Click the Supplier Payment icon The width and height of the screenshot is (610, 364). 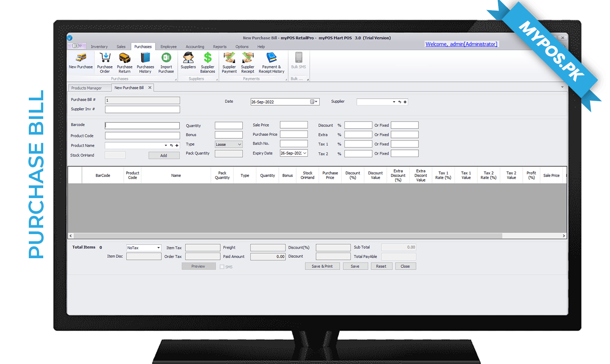[x=229, y=63]
